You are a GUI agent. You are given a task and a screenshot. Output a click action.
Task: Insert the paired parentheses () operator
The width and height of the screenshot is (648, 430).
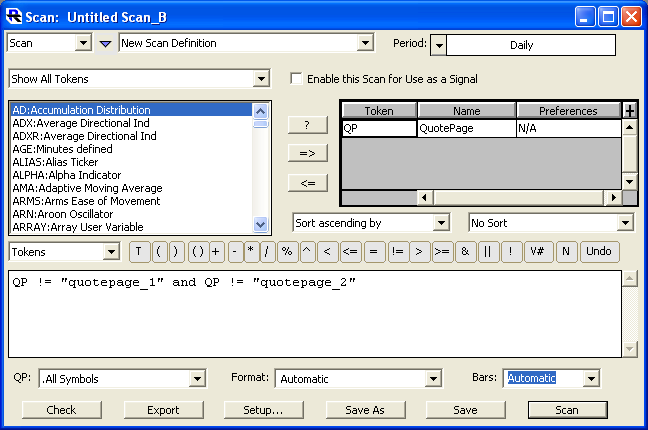pos(198,252)
